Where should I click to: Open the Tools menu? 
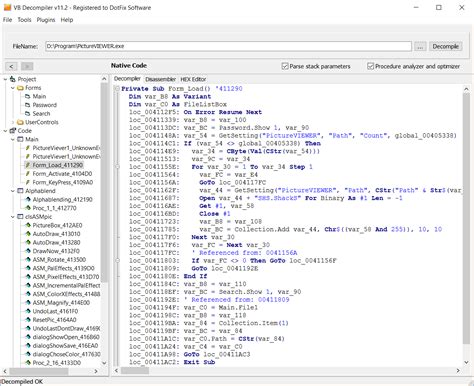24,20
